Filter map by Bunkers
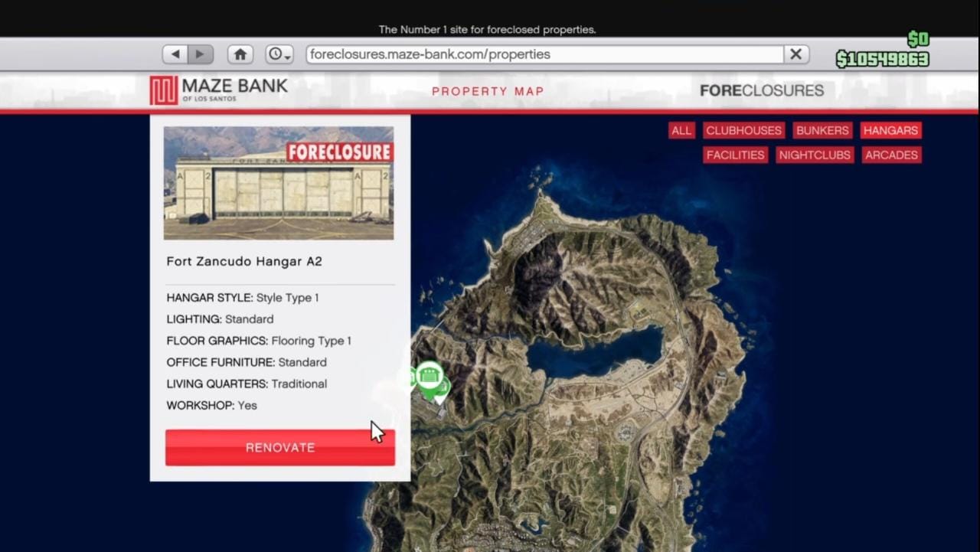Image resolution: width=980 pixels, height=552 pixels. coord(822,131)
